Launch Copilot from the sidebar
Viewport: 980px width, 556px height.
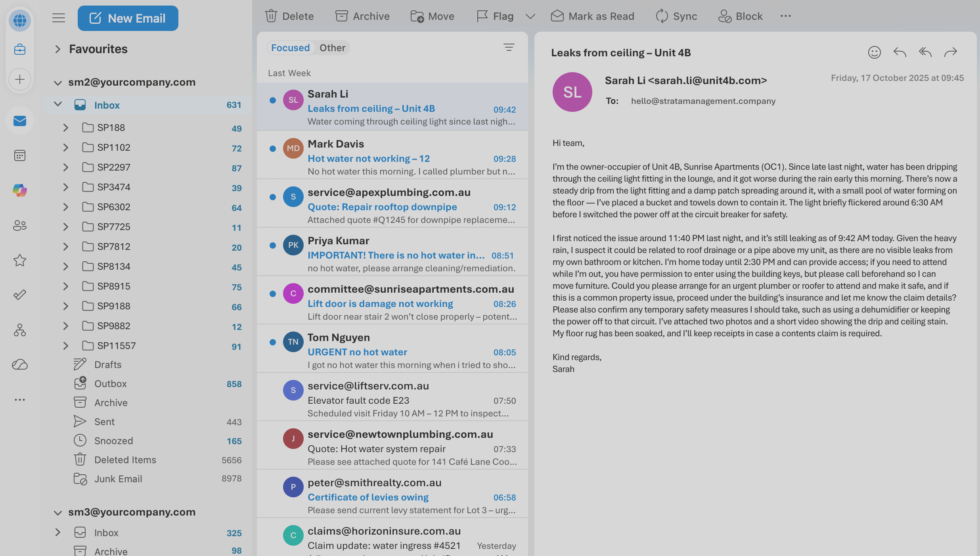pyautogui.click(x=19, y=190)
